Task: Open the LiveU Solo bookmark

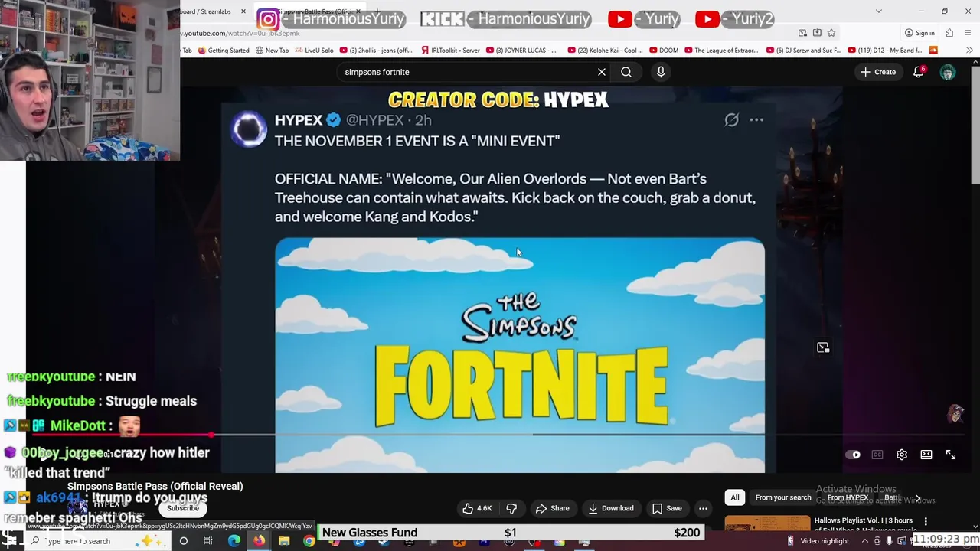Action: pos(314,51)
